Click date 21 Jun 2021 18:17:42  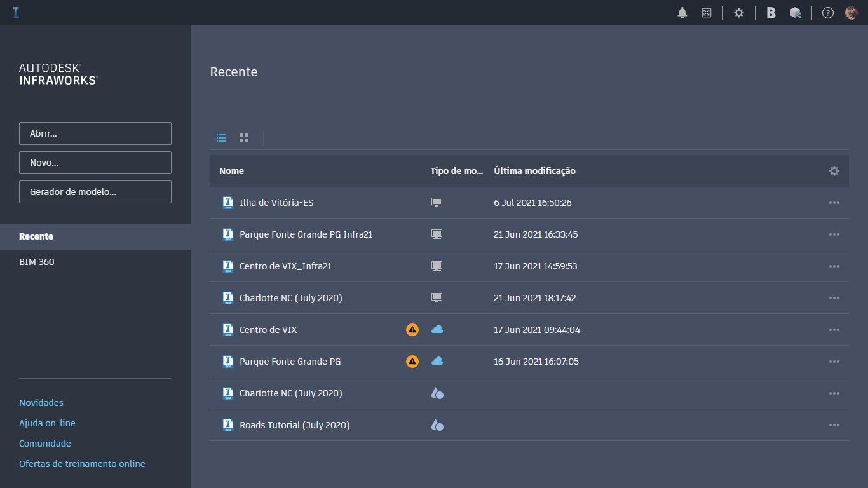point(535,298)
